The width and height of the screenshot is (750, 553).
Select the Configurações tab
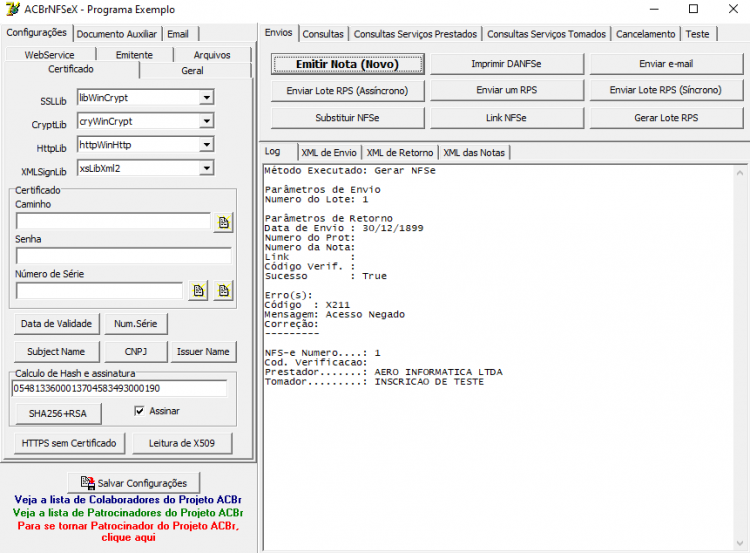[x=37, y=33]
